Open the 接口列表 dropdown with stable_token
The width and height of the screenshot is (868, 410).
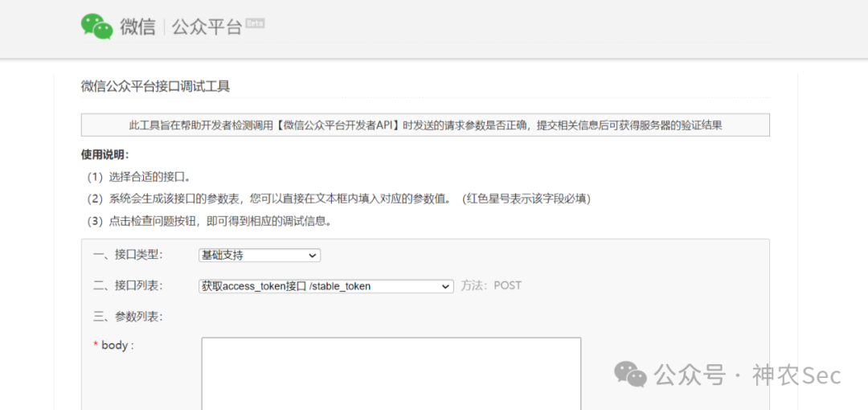[x=326, y=286]
